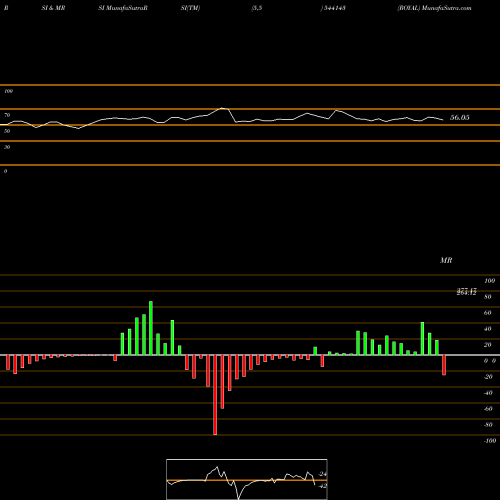Click the -42 value in mini chart
This screenshot has height=500, width=500.
coord(322,486)
